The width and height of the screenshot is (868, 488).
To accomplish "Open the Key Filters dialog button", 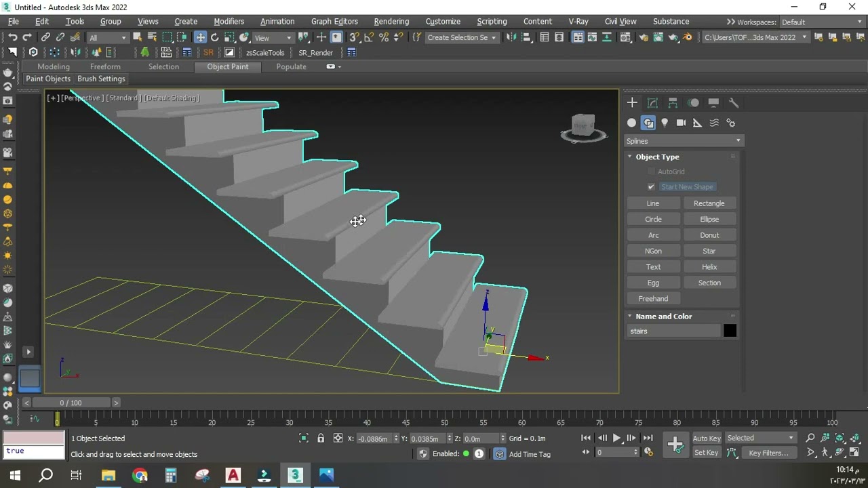I will click(768, 453).
